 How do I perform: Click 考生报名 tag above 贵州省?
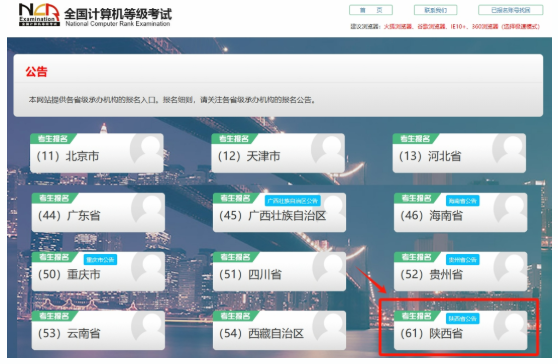point(416,257)
